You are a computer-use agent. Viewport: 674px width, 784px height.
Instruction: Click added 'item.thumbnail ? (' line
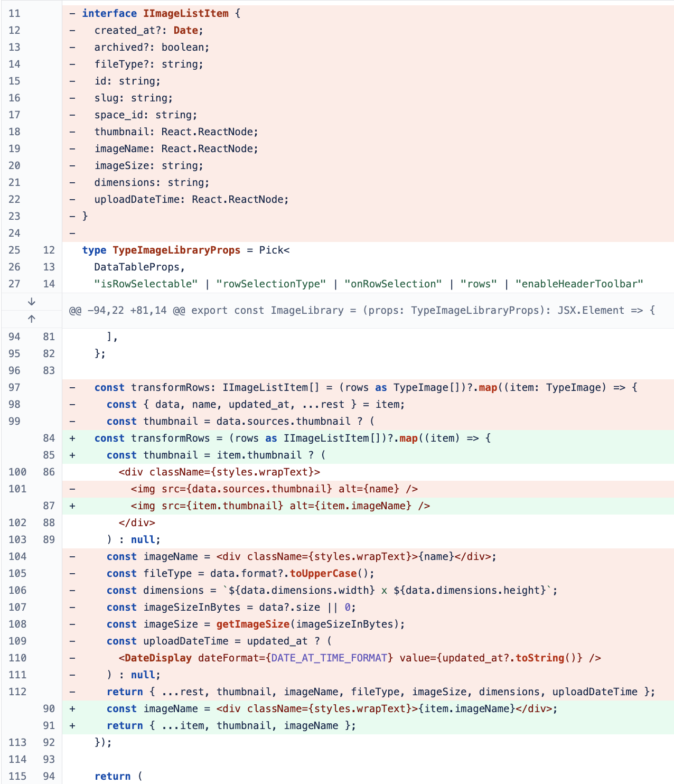(x=368, y=455)
